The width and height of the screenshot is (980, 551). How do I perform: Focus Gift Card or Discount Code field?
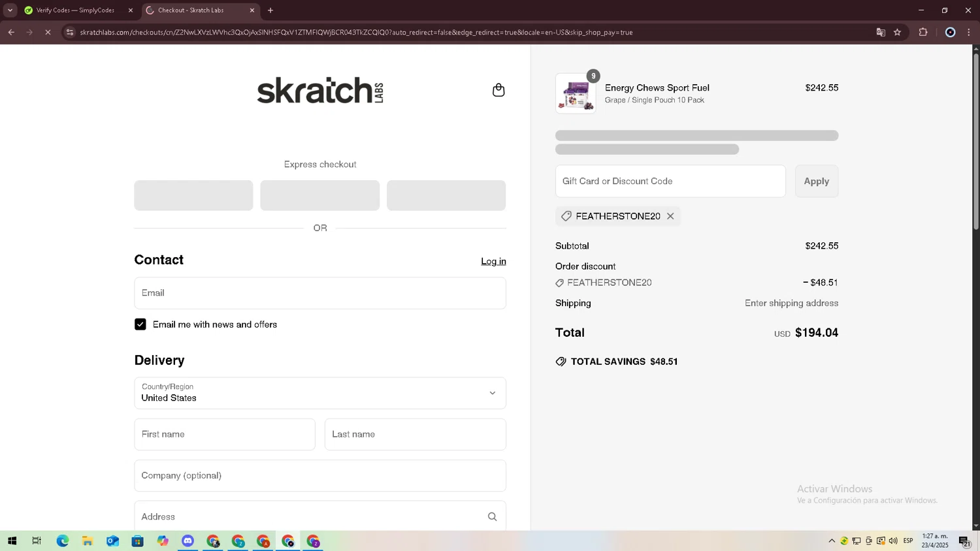670,181
